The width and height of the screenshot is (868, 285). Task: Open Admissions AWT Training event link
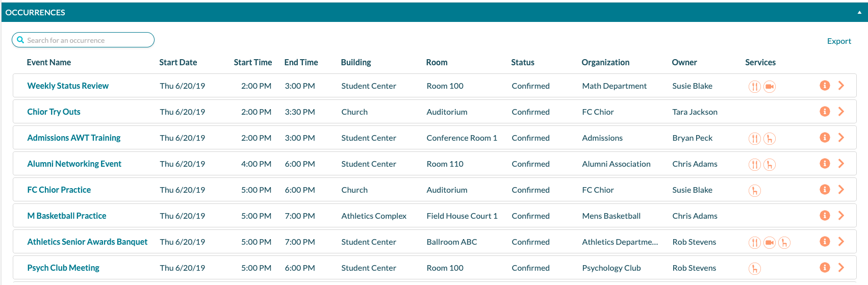[x=74, y=138]
